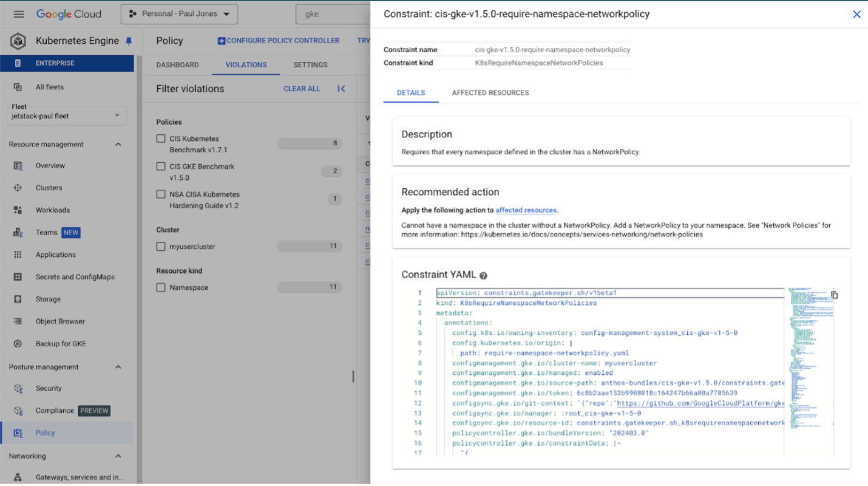
Task: Click the Teams NEW badge
Action: [71, 233]
